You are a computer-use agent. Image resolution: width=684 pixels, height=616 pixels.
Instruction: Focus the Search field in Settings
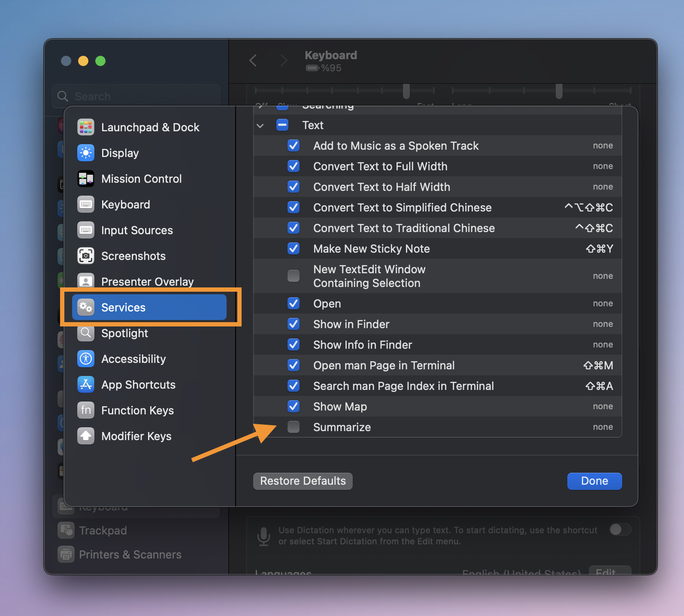coord(136,97)
